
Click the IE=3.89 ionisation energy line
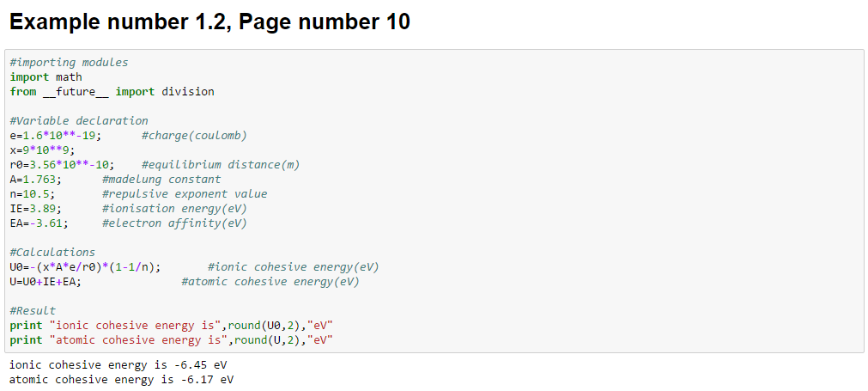click(x=129, y=208)
